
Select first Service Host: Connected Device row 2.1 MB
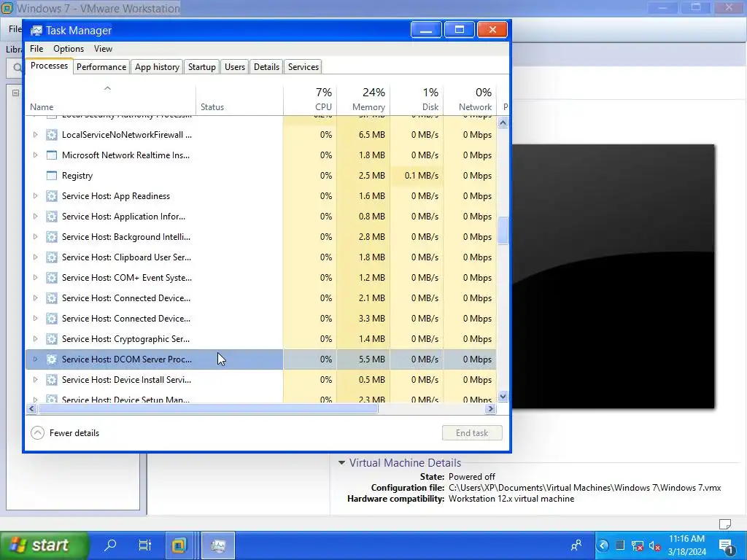pyautogui.click(x=261, y=298)
